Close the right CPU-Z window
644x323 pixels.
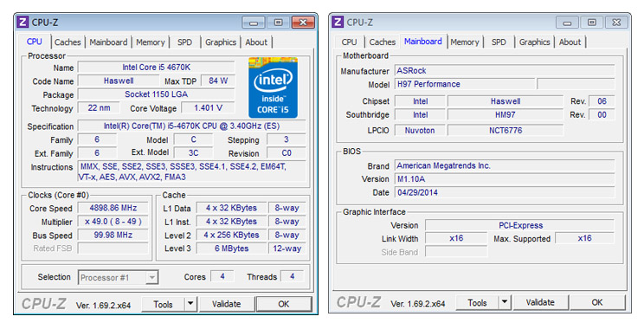click(616, 23)
